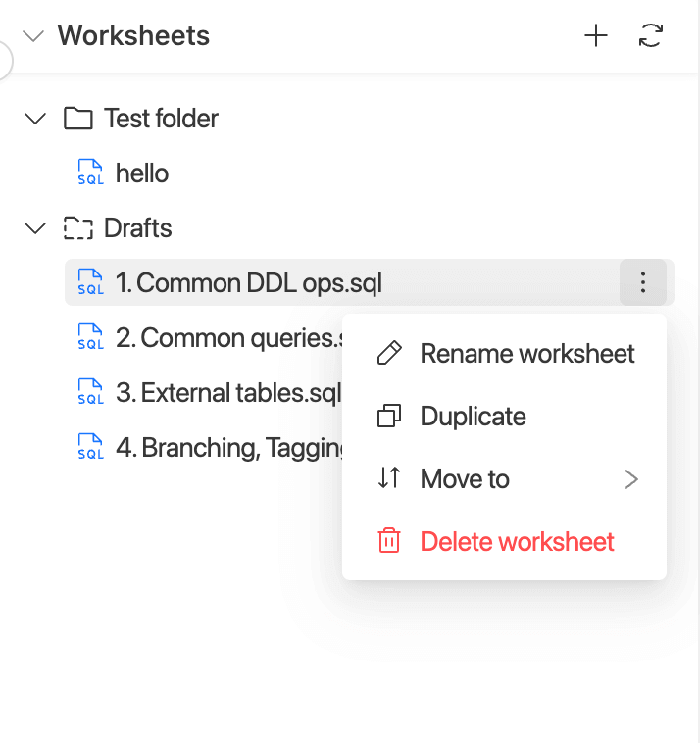Collapse the Test folder

pyautogui.click(x=35, y=118)
